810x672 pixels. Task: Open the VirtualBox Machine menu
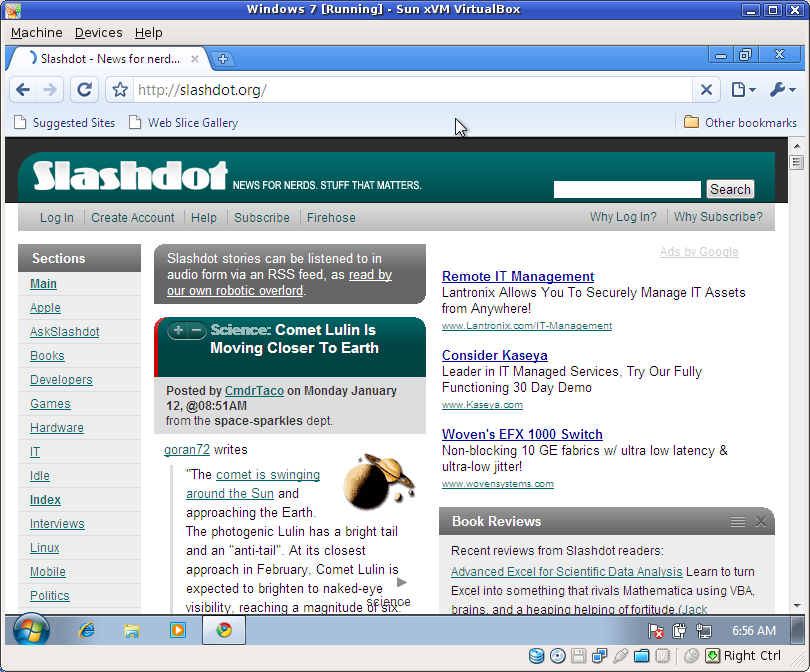[36, 33]
